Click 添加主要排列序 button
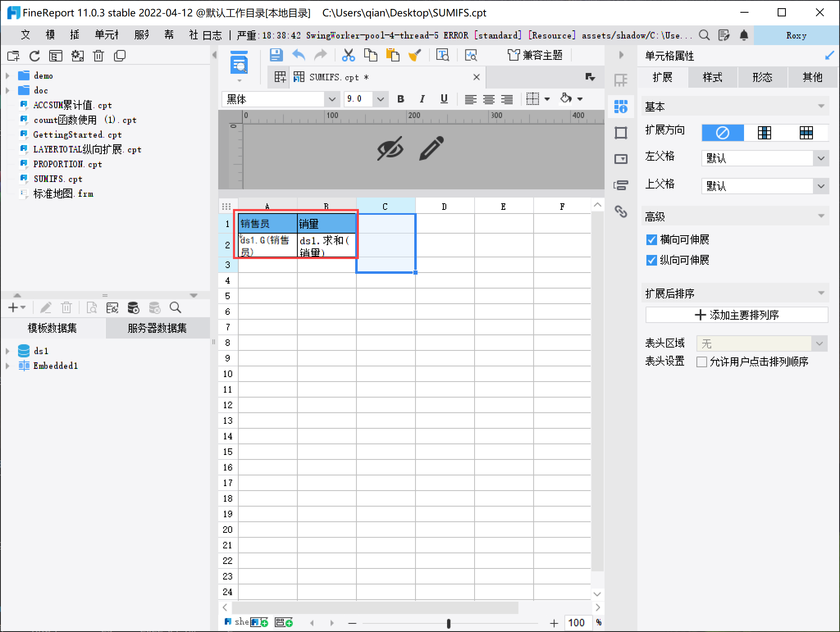Viewport: 840px width, 632px height. [737, 315]
